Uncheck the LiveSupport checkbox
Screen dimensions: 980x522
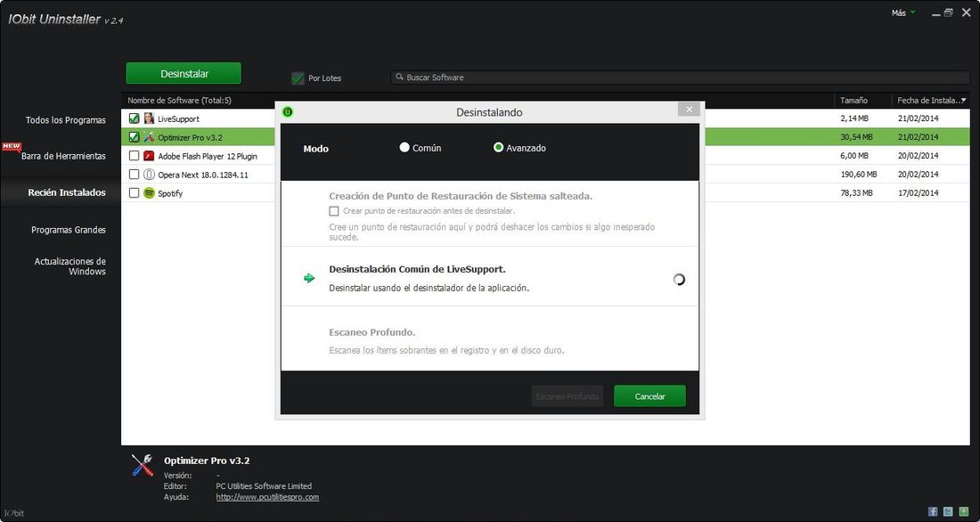click(x=134, y=118)
